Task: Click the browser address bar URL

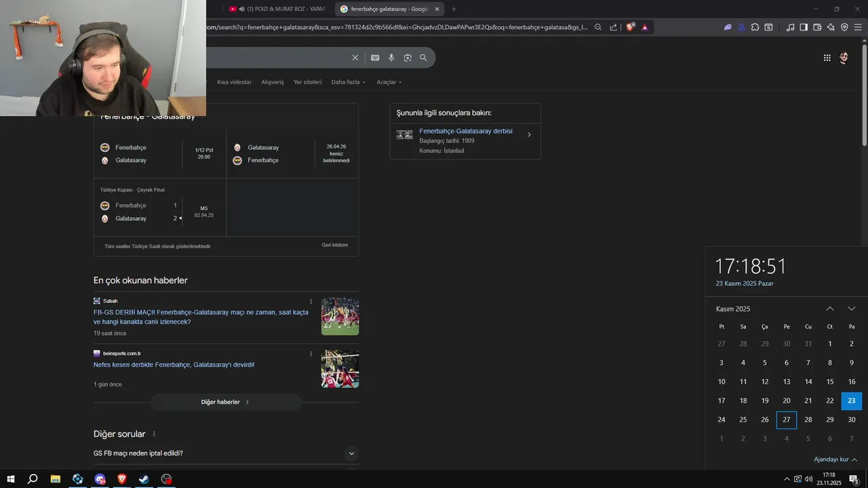Action: tap(397, 27)
